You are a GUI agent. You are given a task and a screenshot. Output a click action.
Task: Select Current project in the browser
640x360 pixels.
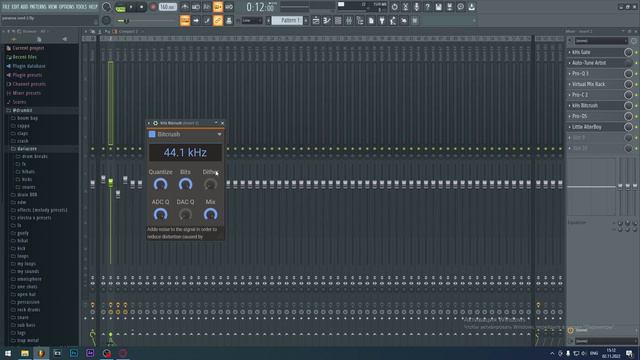[28, 48]
